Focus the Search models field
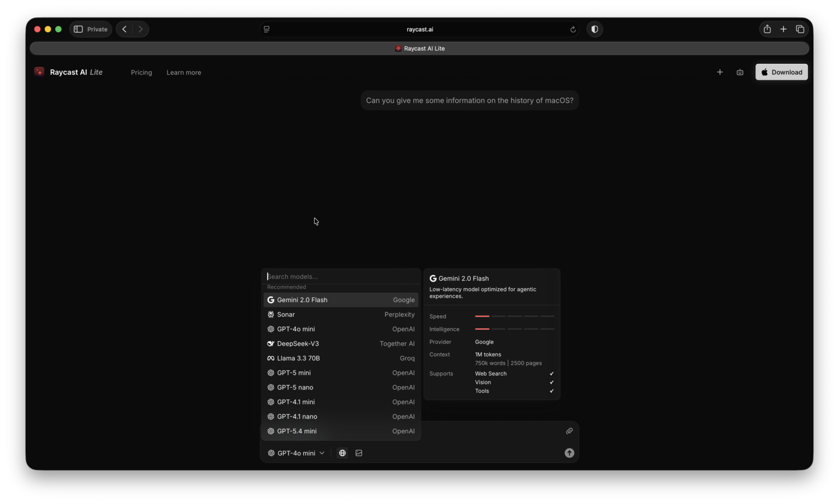This screenshot has height=504, width=839. click(x=341, y=276)
